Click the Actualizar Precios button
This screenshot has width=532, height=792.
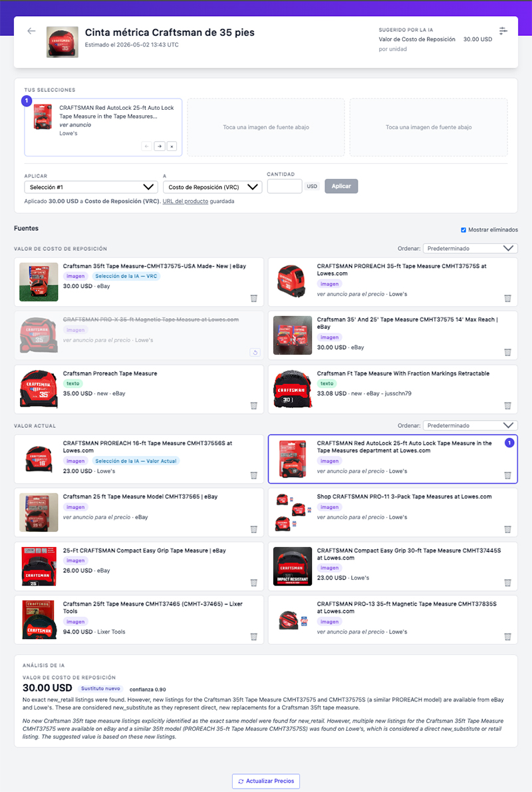click(x=266, y=781)
